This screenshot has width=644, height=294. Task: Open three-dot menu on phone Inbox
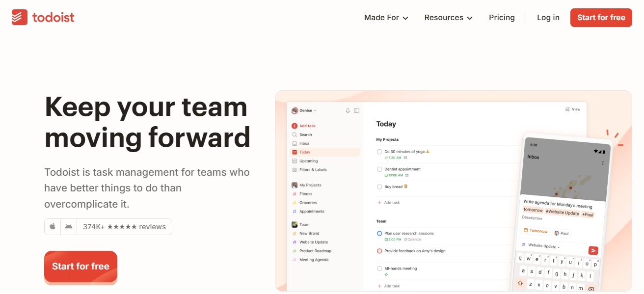[x=603, y=163]
